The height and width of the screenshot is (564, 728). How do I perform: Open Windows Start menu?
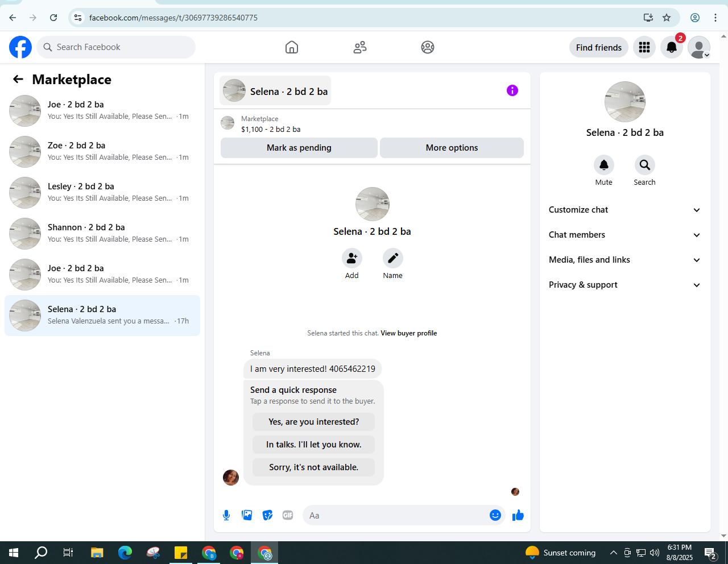[x=14, y=553]
